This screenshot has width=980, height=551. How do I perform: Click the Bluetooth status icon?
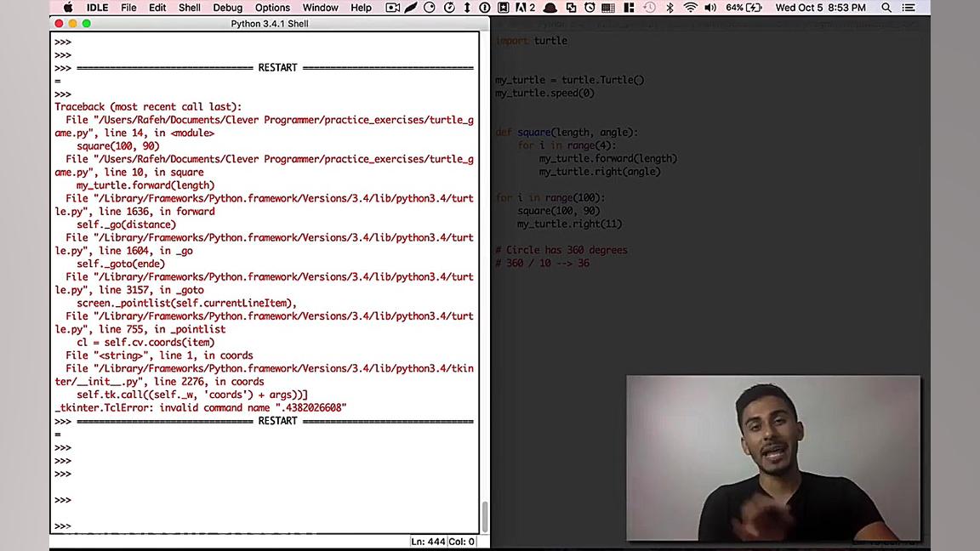(x=669, y=8)
